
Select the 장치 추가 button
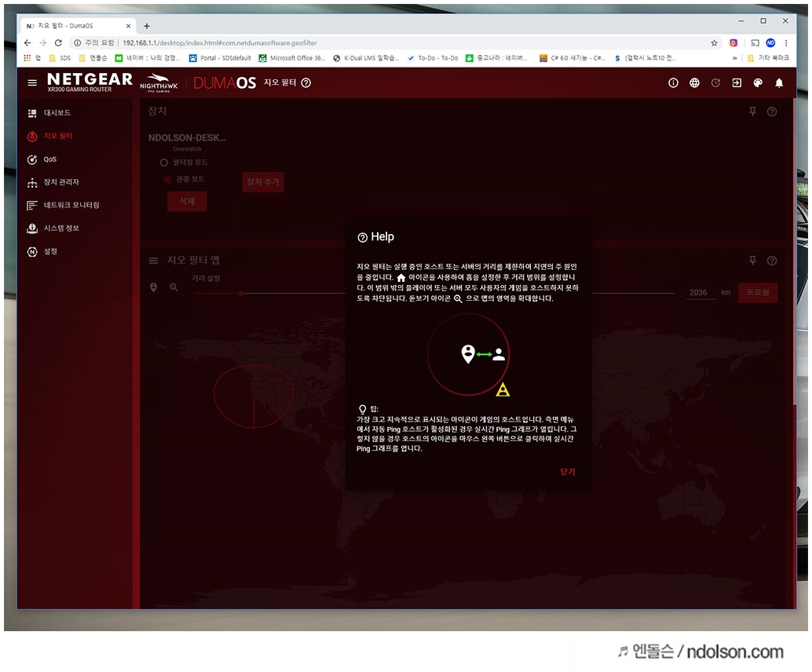click(263, 182)
